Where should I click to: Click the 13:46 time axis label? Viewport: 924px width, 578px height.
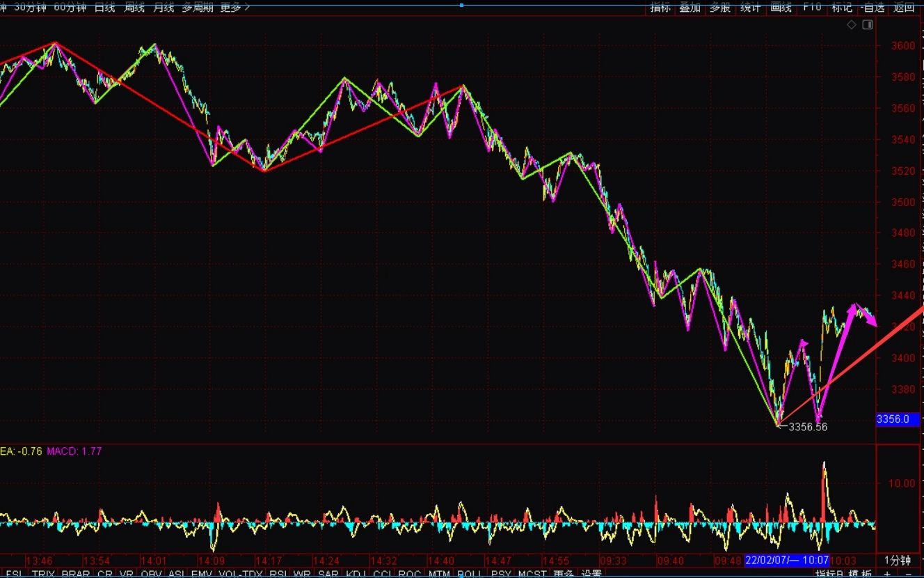tap(40, 561)
